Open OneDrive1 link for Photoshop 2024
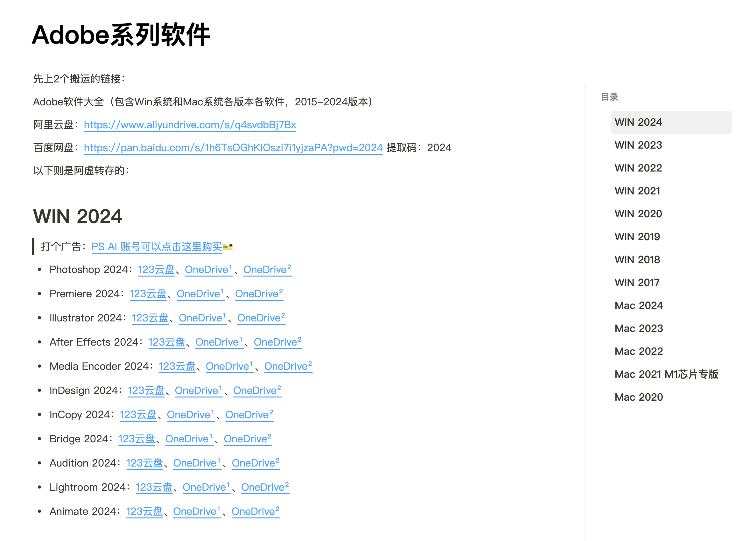 [208, 270]
